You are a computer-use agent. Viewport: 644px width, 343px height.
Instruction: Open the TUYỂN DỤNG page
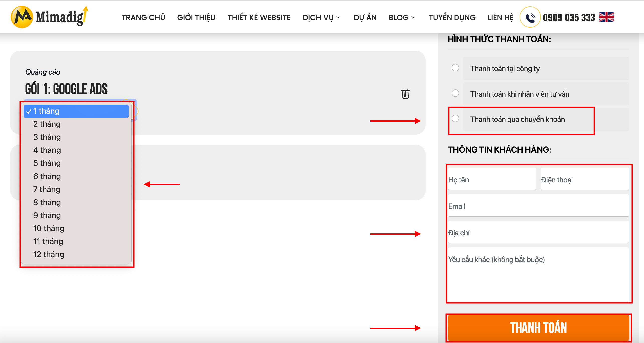pyautogui.click(x=452, y=17)
